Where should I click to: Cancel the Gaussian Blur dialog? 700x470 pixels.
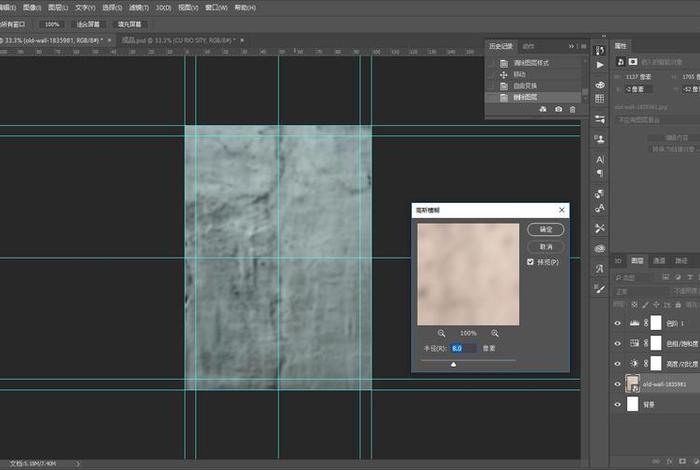[x=546, y=247]
